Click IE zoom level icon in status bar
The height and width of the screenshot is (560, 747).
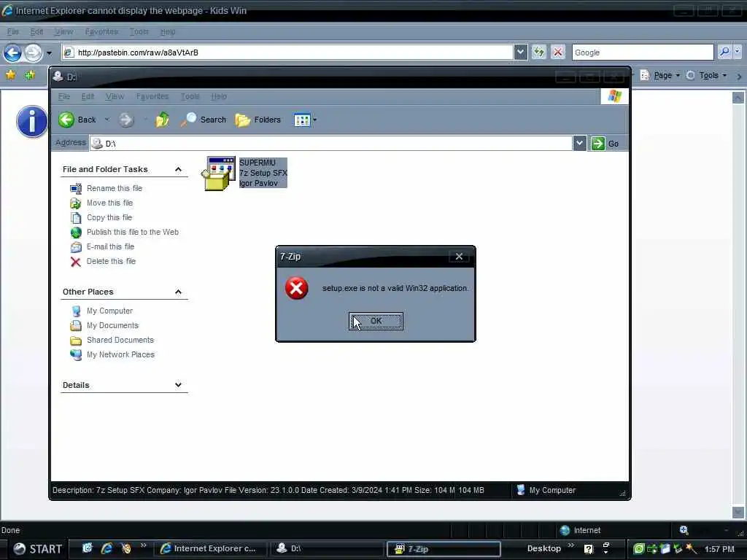coord(684,530)
